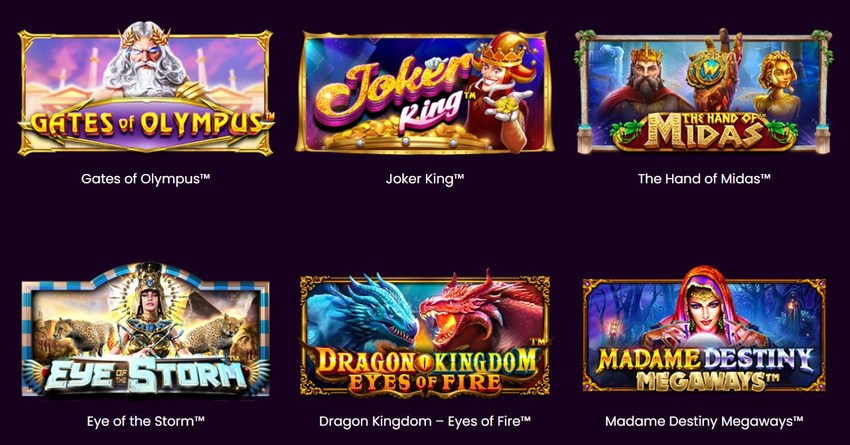Screen dimensions: 850x445
Task: Click the jester holding coins in Joker King
Action: pos(501,89)
